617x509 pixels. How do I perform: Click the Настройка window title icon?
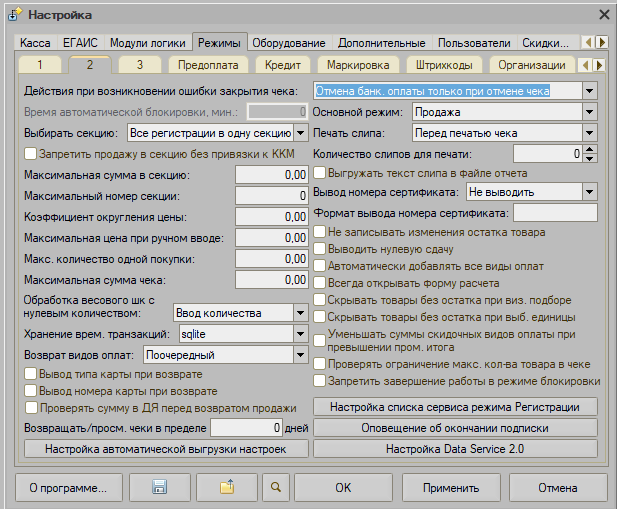click(14, 14)
